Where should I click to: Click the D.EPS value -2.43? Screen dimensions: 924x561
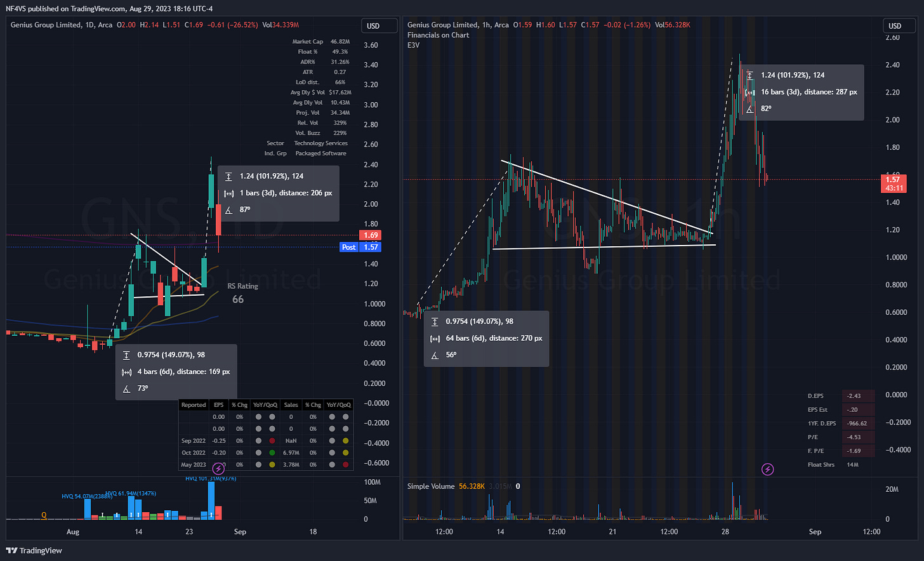(x=854, y=396)
